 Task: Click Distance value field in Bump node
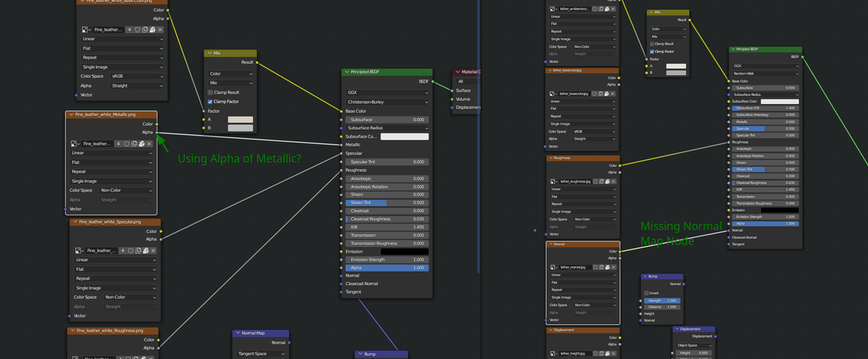pos(662,307)
